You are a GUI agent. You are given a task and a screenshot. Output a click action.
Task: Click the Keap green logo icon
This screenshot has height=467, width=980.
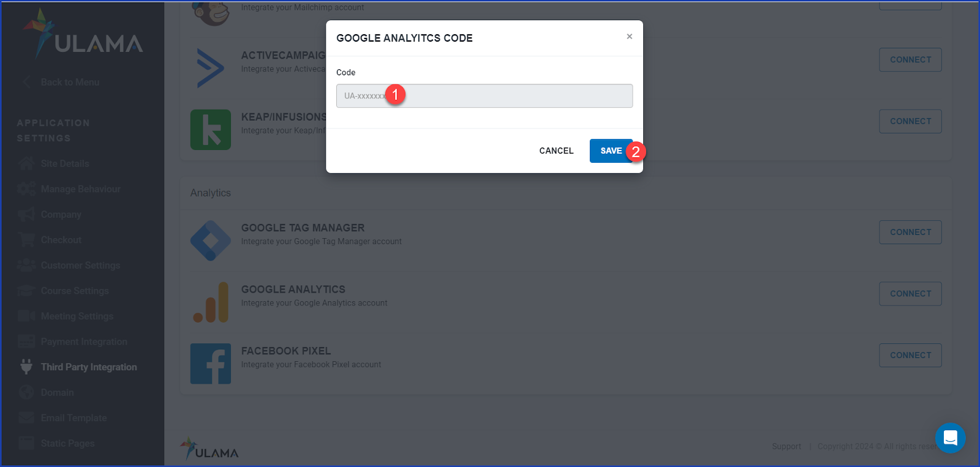[x=211, y=130]
